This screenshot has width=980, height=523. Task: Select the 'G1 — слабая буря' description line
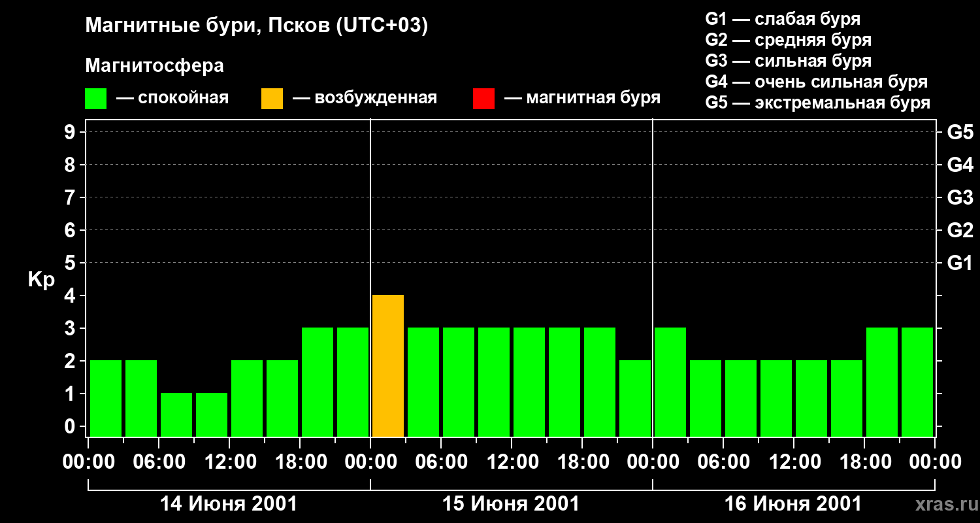click(x=783, y=19)
